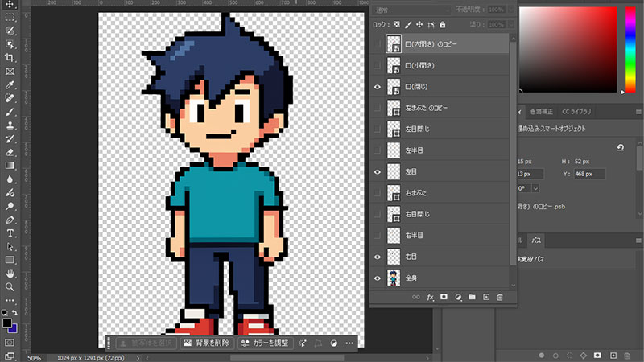The image size is (644, 362).
Task: Open more options on the contextual task bar
Action: [349, 343]
